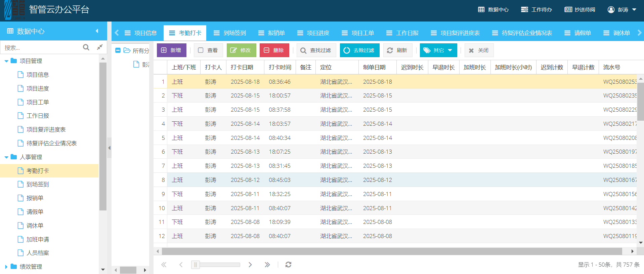Open 工作待办 in header

536,10
